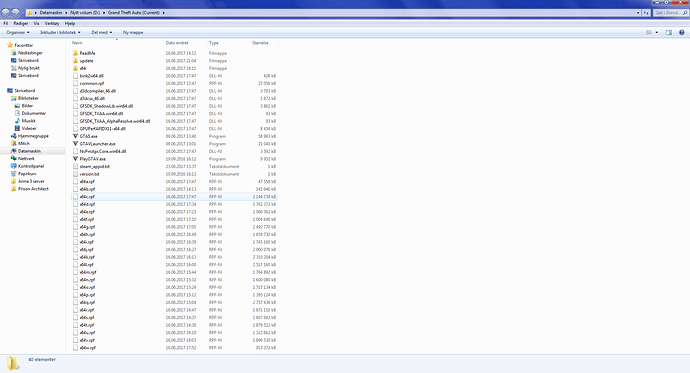690x373 pixels.
Task: Click the refresh button beside address bar
Action: pos(646,13)
